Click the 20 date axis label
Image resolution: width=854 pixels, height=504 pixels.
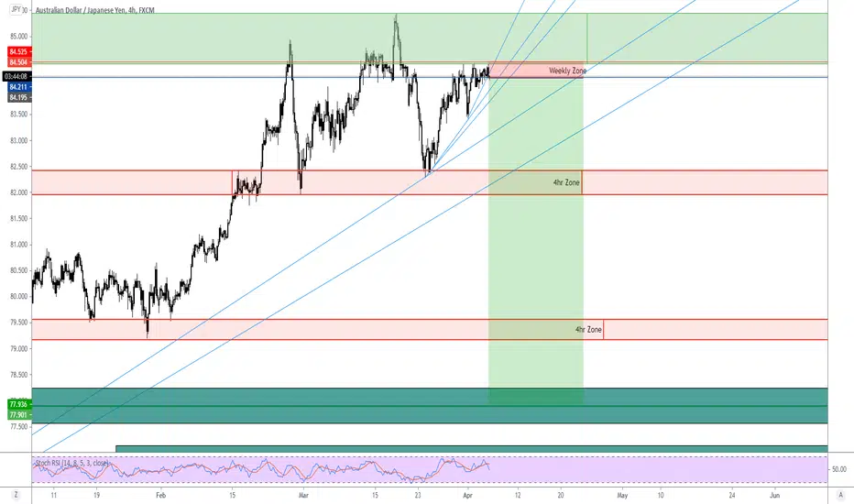click(x=561, y=495)
